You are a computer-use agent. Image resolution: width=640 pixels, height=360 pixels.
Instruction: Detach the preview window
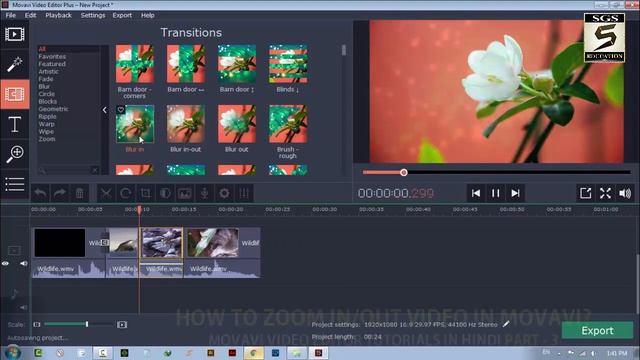tap(586, 193)
